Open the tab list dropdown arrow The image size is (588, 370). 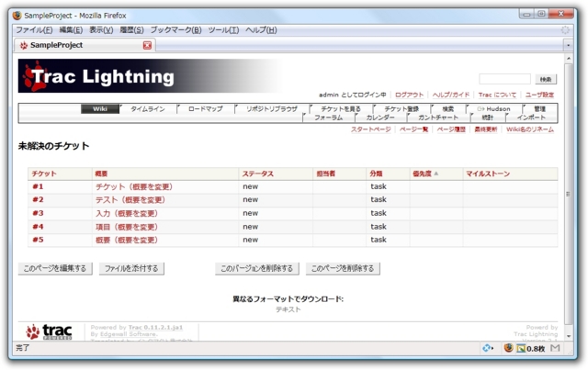(x=568, y=45)
